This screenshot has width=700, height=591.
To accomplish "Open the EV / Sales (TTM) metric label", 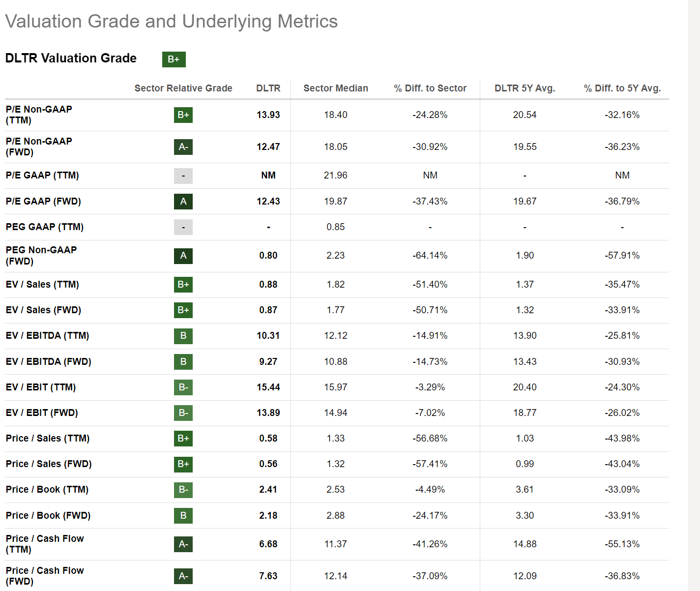I will [42, 285].
